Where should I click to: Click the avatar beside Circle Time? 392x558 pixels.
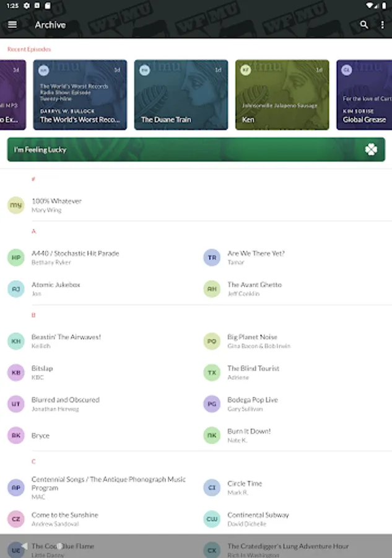coord(212,487)
